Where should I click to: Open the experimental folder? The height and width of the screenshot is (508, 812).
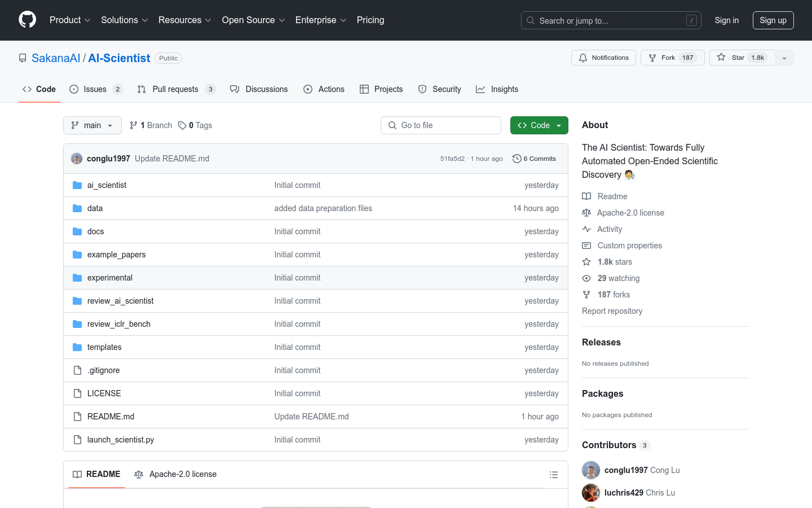click(x=110, y=278)
